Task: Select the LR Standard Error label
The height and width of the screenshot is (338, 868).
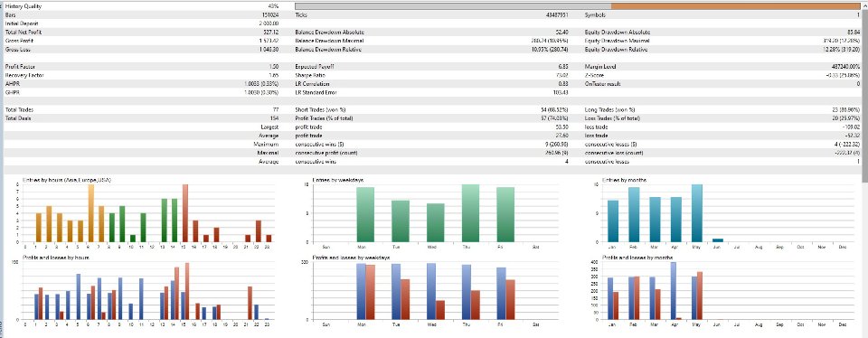Action: (x=316, y=92)
